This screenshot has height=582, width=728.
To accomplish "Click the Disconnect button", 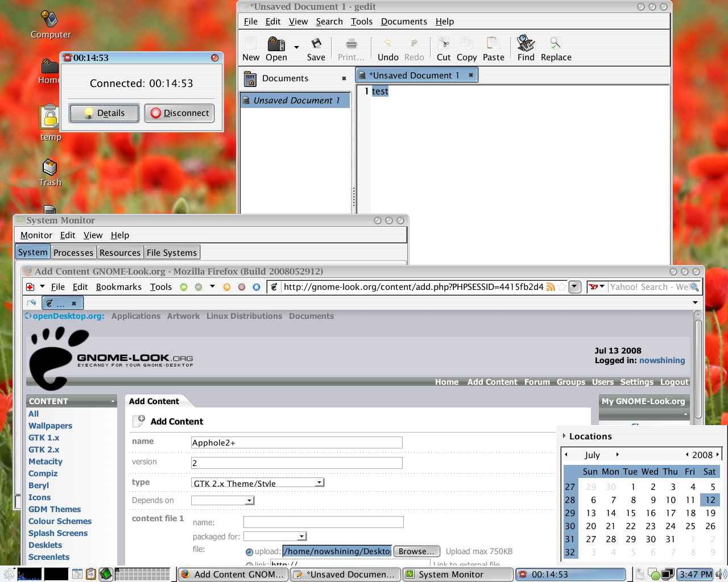I will 179,113.
